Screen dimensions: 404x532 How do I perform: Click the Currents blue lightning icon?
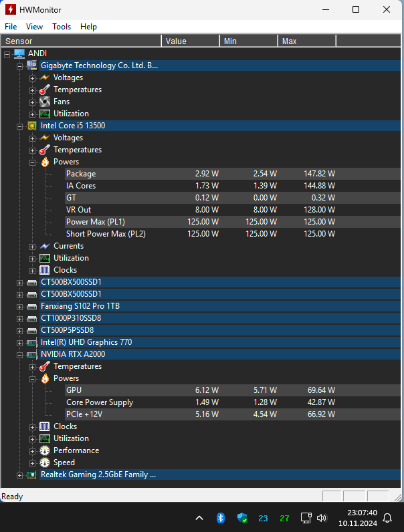pos(44,246)
